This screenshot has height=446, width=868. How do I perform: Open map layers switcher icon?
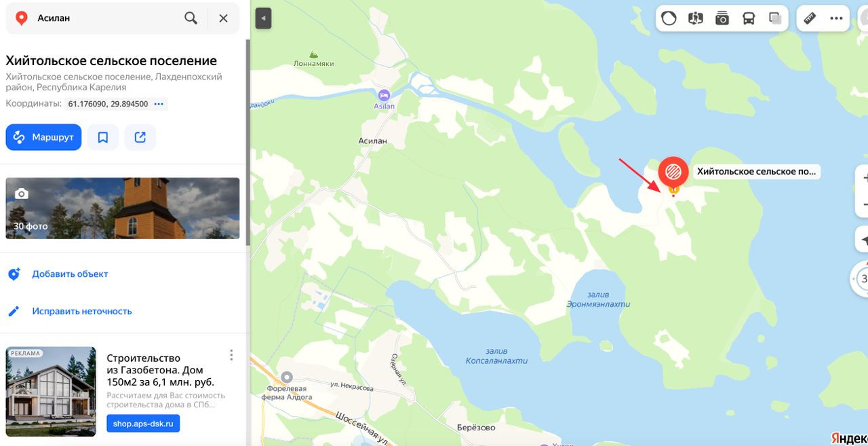pyautogui.click(x=776, y=18)
